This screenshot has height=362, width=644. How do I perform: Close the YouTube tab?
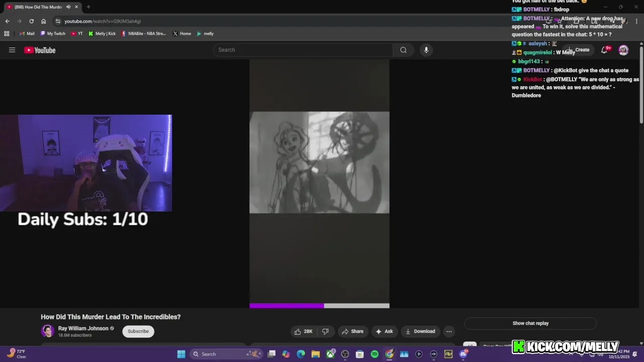coord(76,7)
